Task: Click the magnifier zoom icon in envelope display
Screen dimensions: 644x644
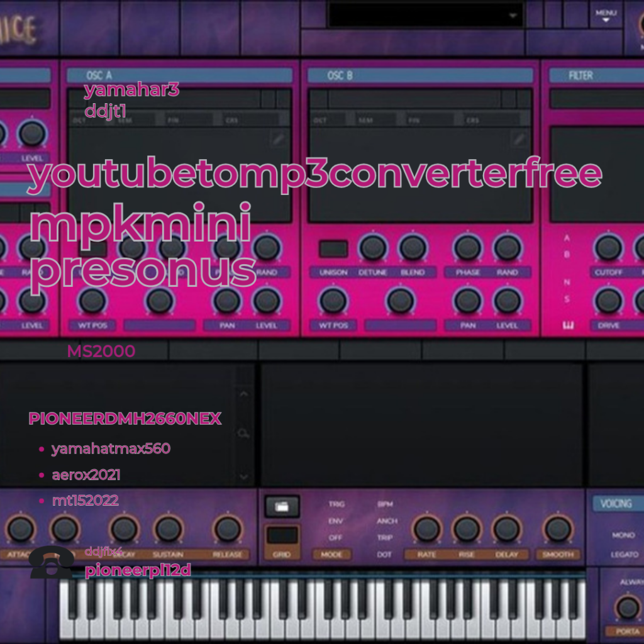Action: pos(243,433)
